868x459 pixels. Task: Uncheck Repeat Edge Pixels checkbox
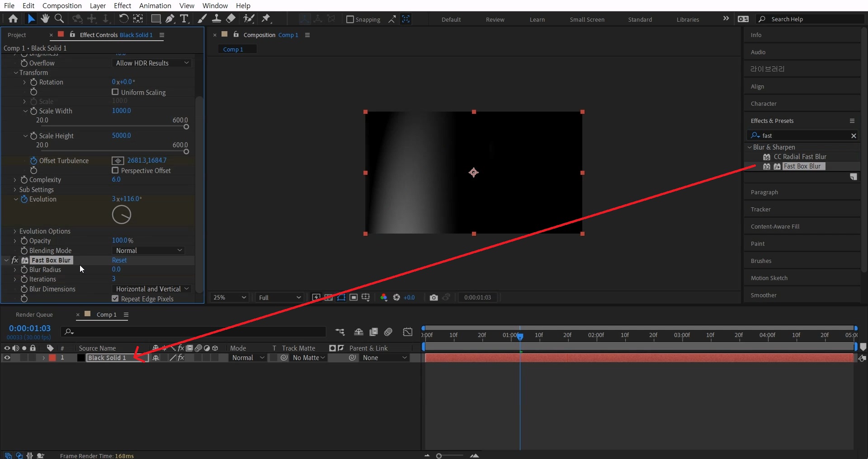(x=115, y=299)
